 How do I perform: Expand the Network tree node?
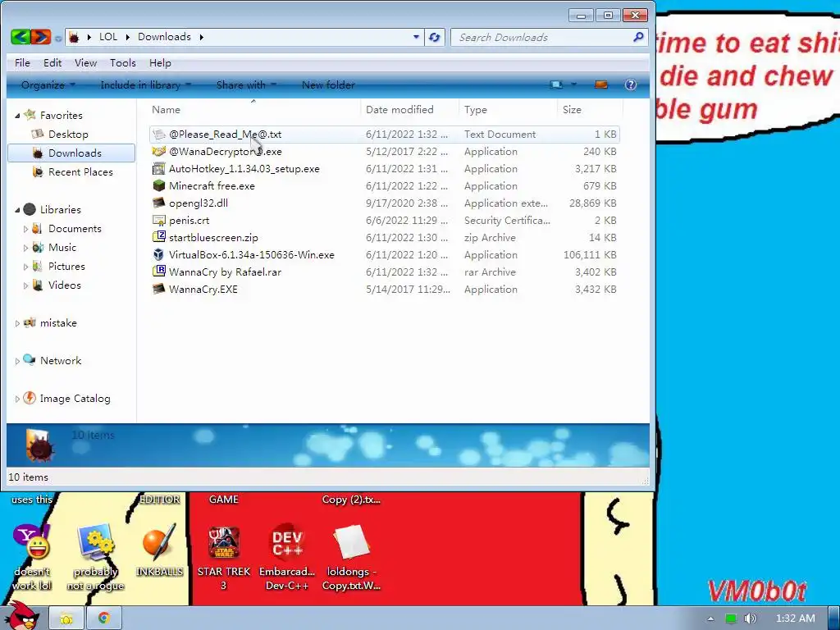(17, 361)
